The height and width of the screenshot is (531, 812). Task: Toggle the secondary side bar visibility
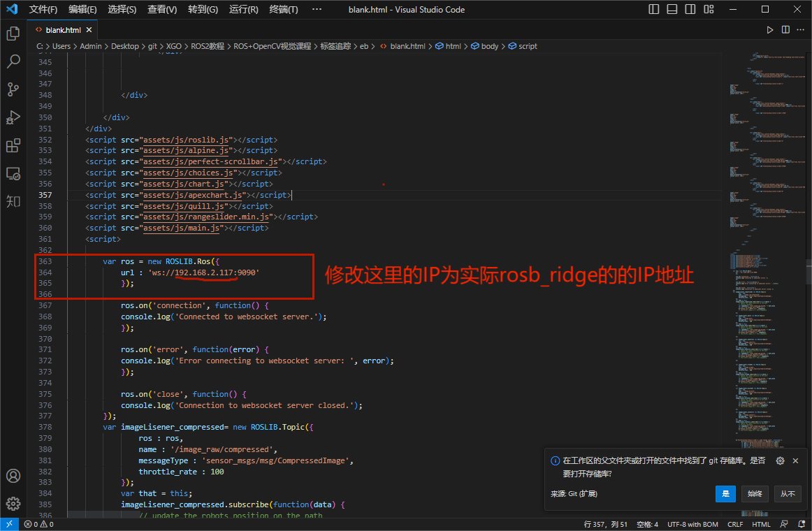[690, 9]
